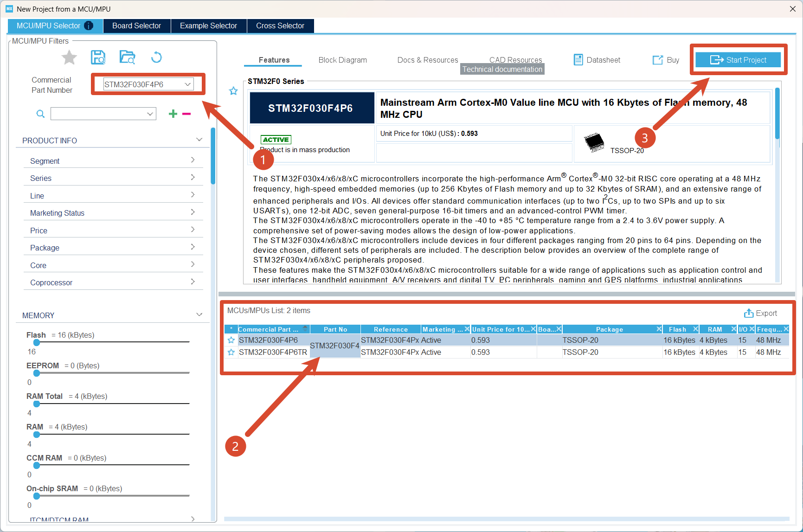The width and height of the screenshot is (803, 532).
Task: Click the filters panel vertical scrollbar
Action: [x=213, y=156]
